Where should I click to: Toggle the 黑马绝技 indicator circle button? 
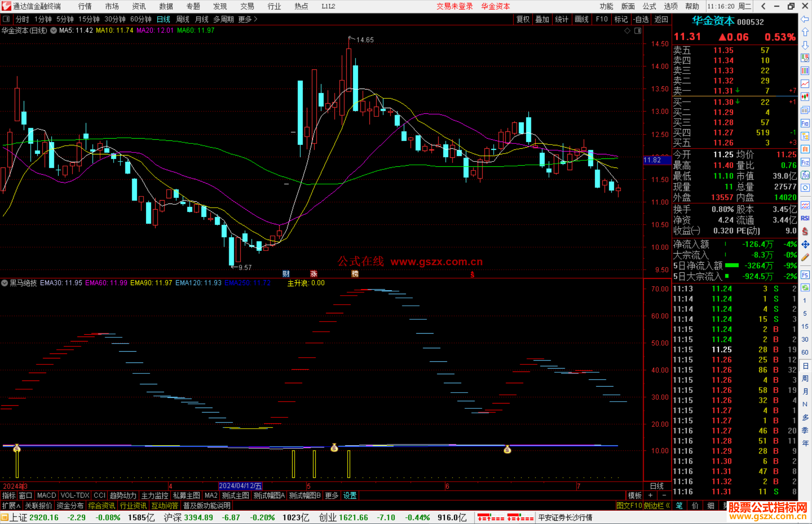[5, 283]
